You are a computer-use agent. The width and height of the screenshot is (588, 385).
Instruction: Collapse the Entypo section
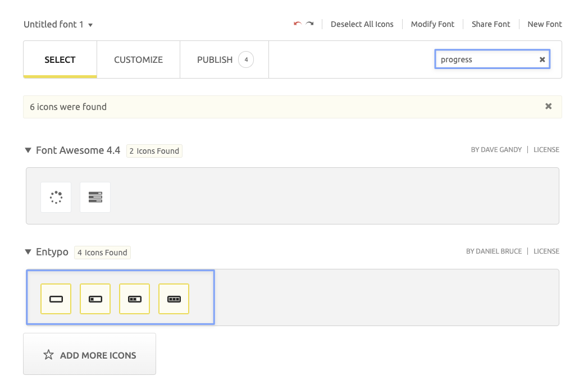coord(28,252)
